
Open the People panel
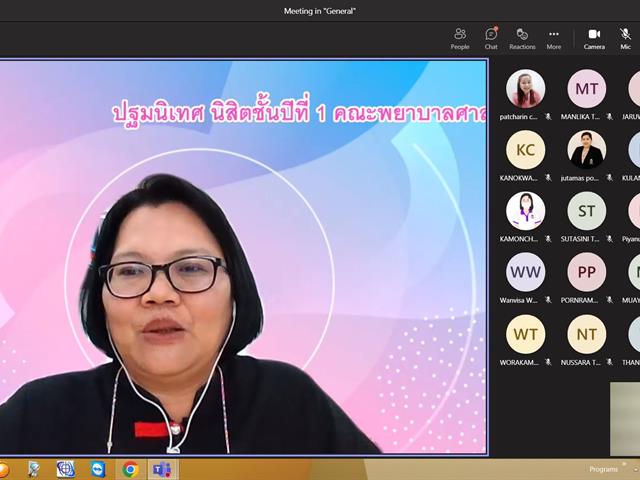460,39
